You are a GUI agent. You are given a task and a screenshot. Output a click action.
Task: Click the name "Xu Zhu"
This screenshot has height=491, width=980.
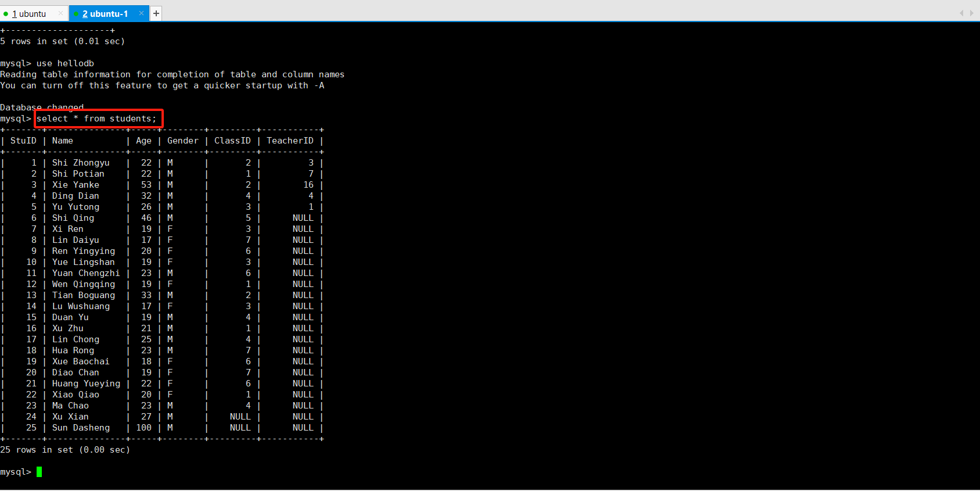(x=68, y=328)
